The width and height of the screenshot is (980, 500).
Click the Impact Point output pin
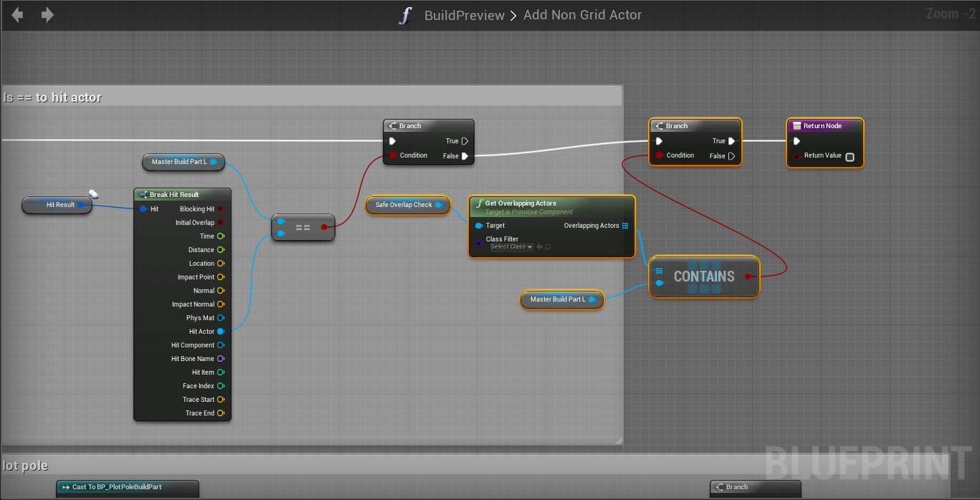(221, 277)
